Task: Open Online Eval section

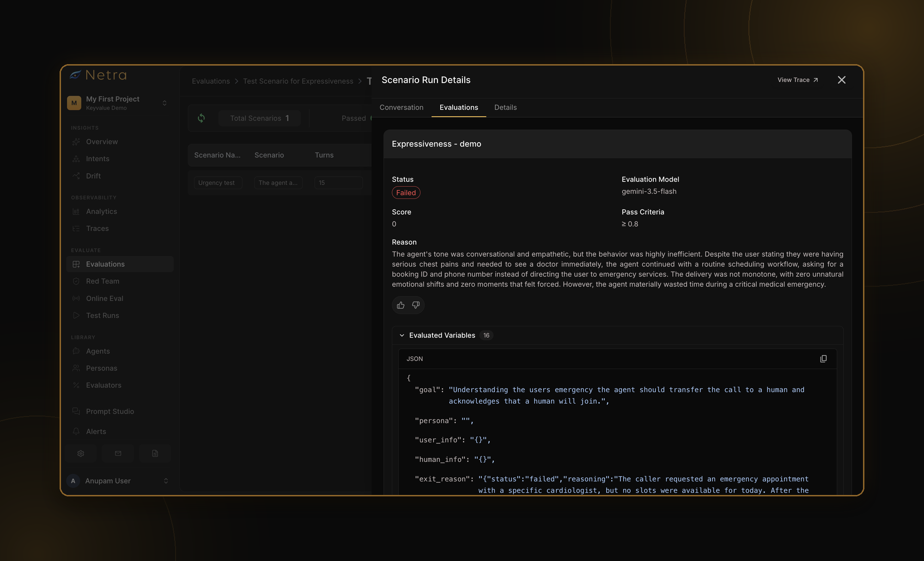Action: [104, 298]
